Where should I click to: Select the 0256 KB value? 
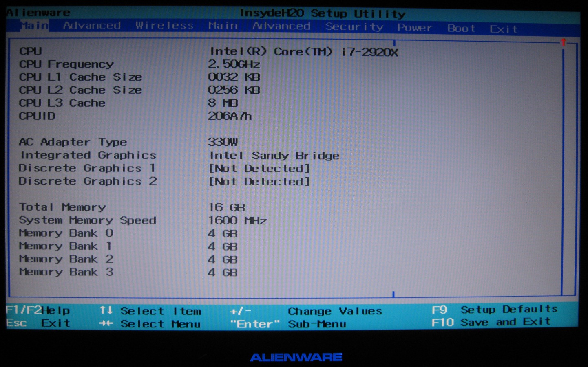[234, 90]
